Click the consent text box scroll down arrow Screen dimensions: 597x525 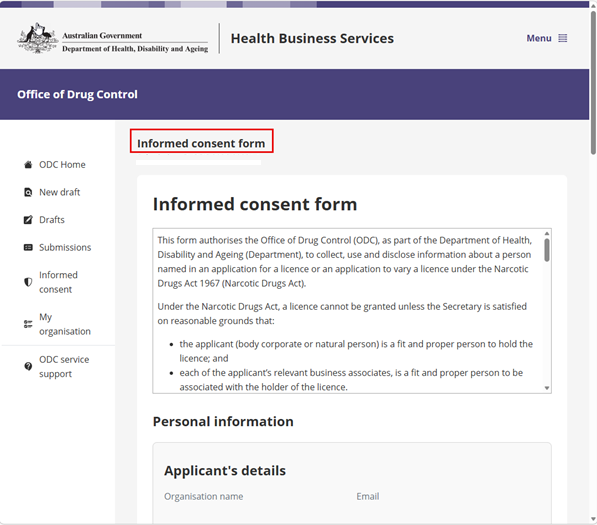[x=547, y=388]
